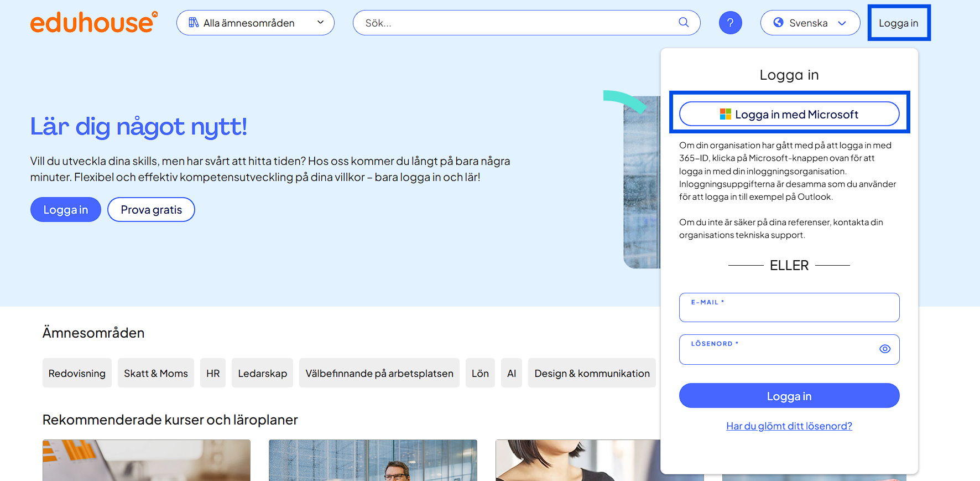Select the HR subject tag
The image size is (980, 481).
click(x=213, y=373)
